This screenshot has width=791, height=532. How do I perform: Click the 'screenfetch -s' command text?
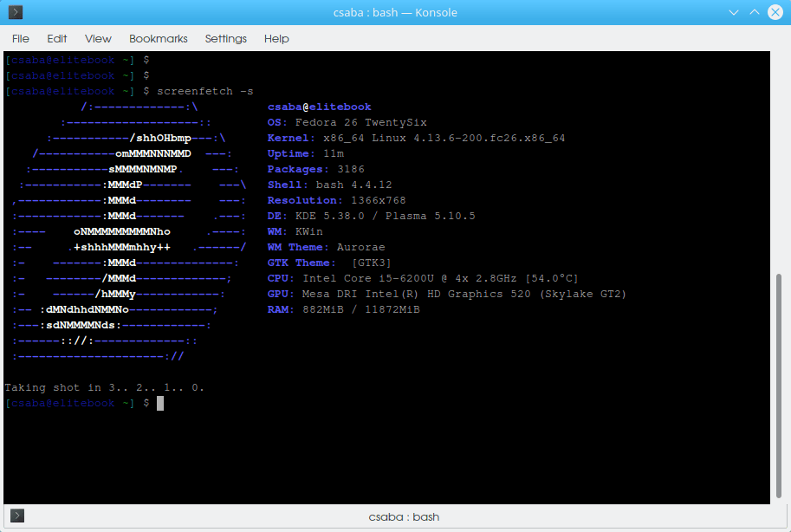pos(204,91)
